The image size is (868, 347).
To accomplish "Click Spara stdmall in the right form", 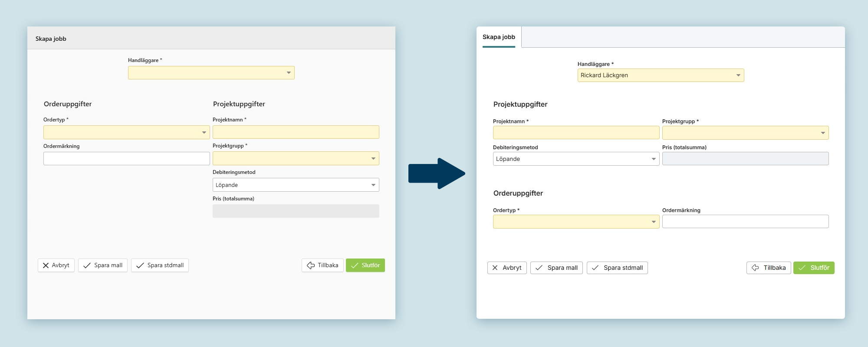I will 617,268.
